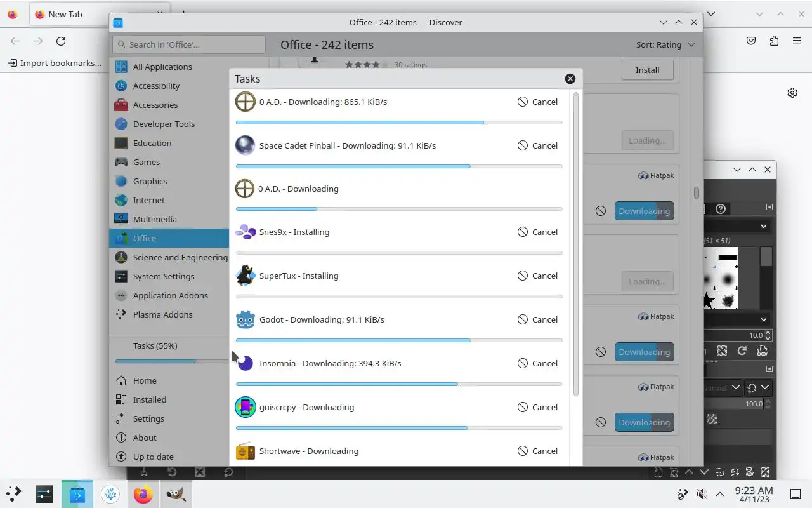Click progress bar under Space Cadet Pinball

[399, 166]
